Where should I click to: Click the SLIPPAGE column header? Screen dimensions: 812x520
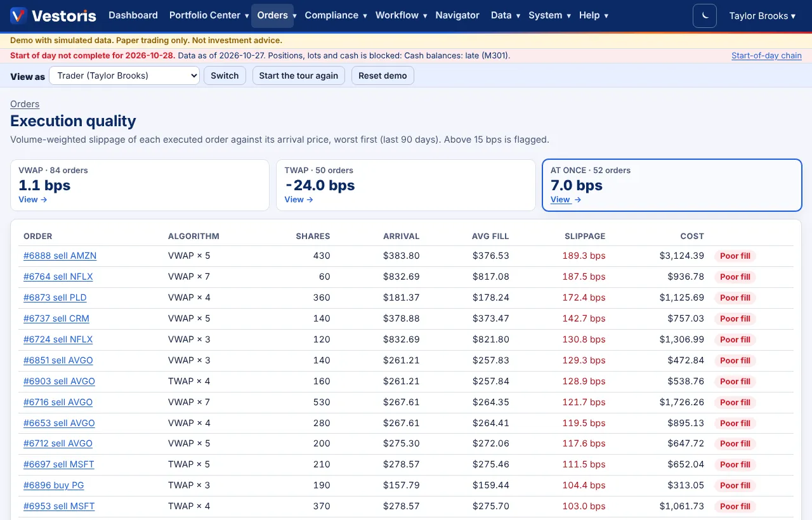click(x=585, y=236)
